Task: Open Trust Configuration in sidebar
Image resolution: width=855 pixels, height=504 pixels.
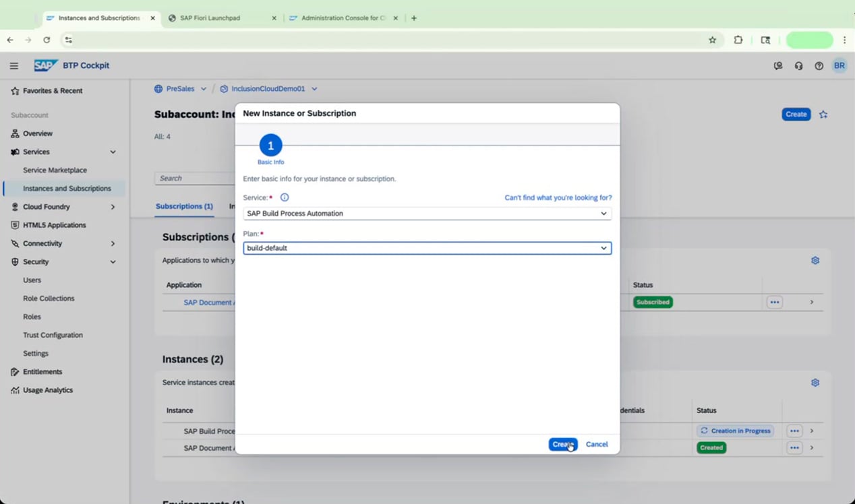Action: (x=53, y=335)
